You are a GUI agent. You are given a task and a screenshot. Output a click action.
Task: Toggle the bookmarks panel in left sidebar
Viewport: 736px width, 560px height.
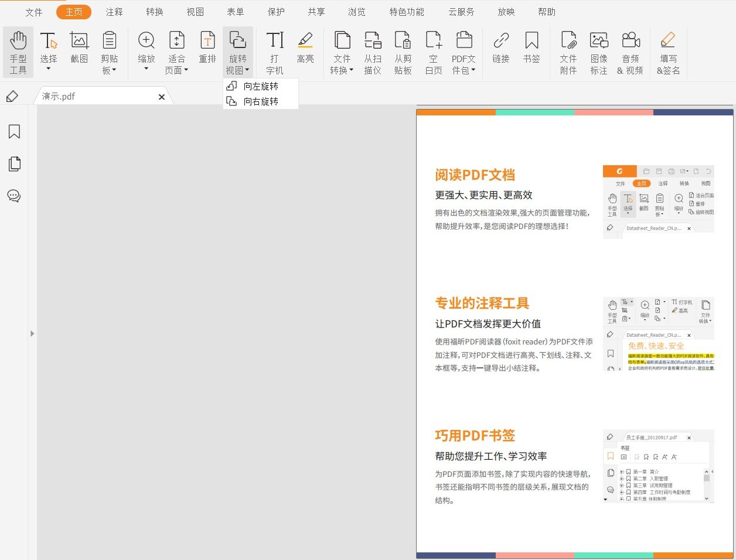coord(13,131)
